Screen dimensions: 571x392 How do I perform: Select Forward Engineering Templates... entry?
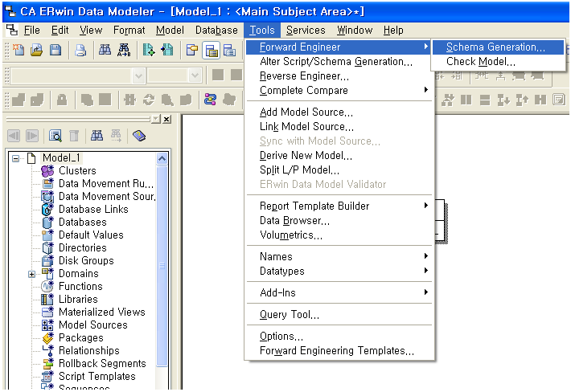(x=339, y=350)
